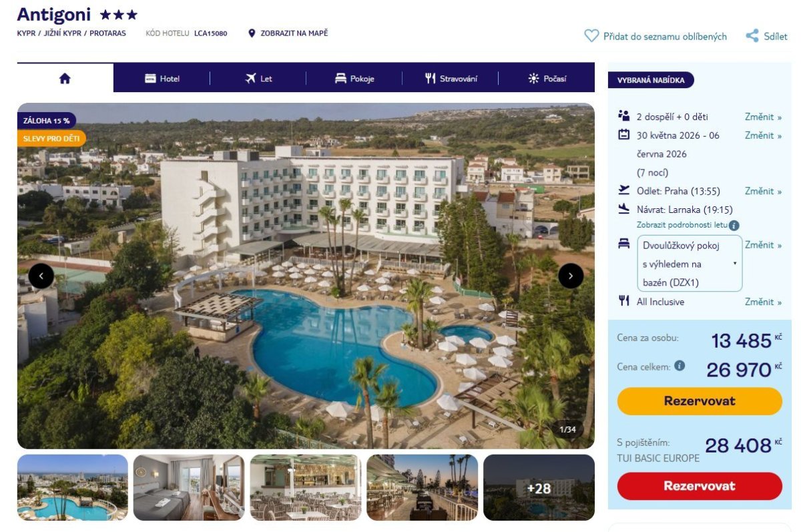Advance to the next photo with the right arrow
This screenshot has width=801, height=532.
click(571, 276)
